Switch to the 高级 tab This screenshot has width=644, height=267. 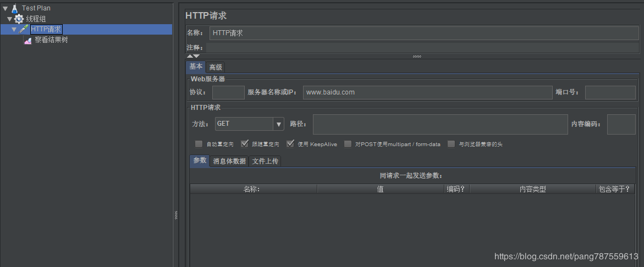pos(216,67)
